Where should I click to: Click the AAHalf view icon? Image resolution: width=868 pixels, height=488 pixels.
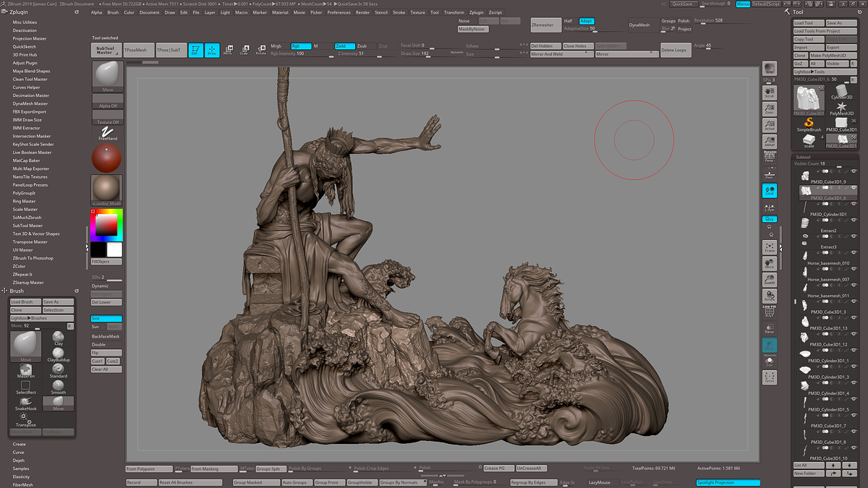[x=770, y=142]
